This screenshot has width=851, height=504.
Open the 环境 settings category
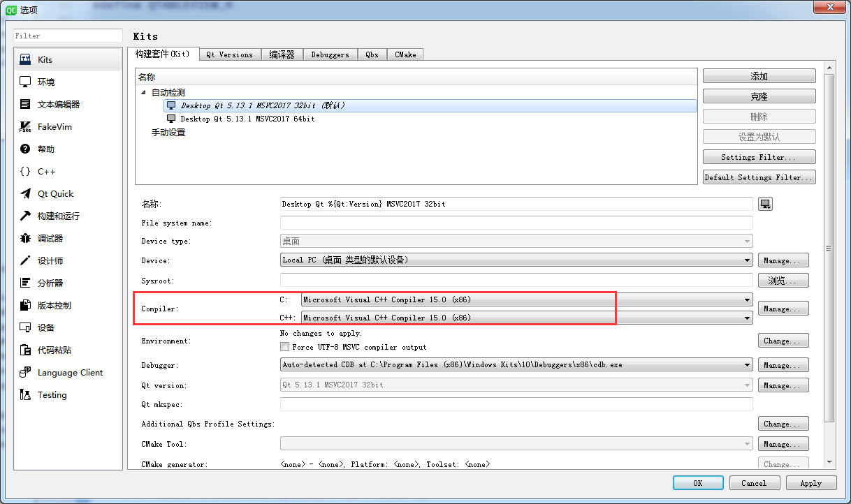pos(68,82)
